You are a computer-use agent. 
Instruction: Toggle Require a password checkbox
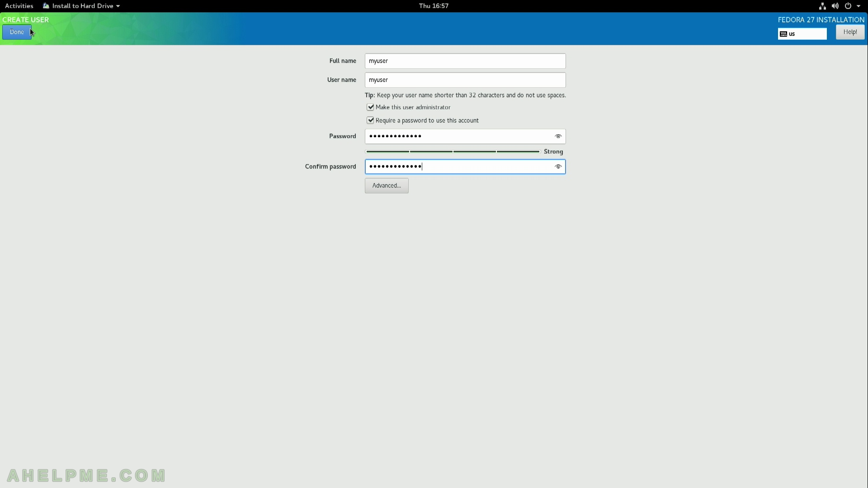(370, 120)
